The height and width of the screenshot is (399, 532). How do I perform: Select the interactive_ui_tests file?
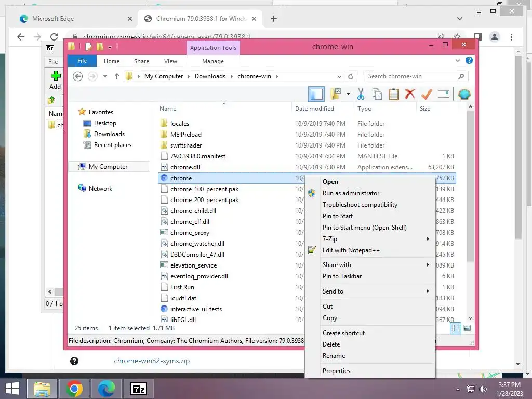196,309
